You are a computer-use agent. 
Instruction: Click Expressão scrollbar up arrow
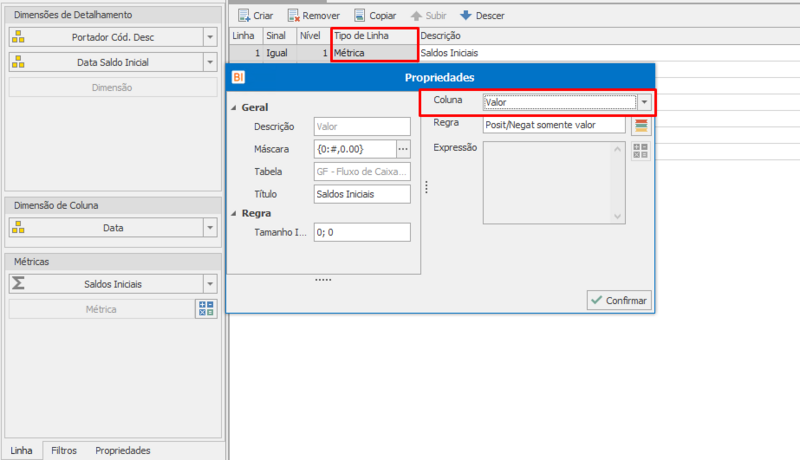617,149
